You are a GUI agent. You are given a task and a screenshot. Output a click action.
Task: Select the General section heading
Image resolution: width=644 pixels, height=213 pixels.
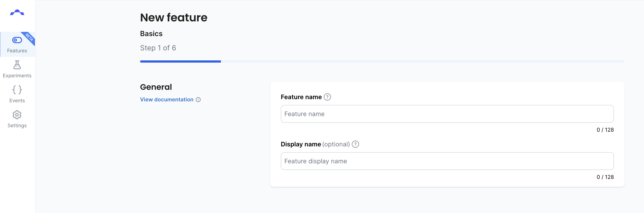(156, 87)
